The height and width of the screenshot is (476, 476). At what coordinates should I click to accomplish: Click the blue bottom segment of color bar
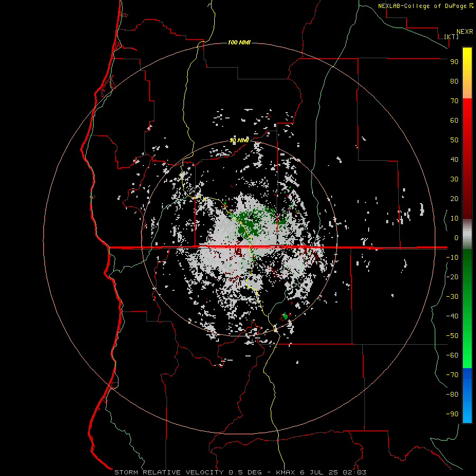pos(467,396)
